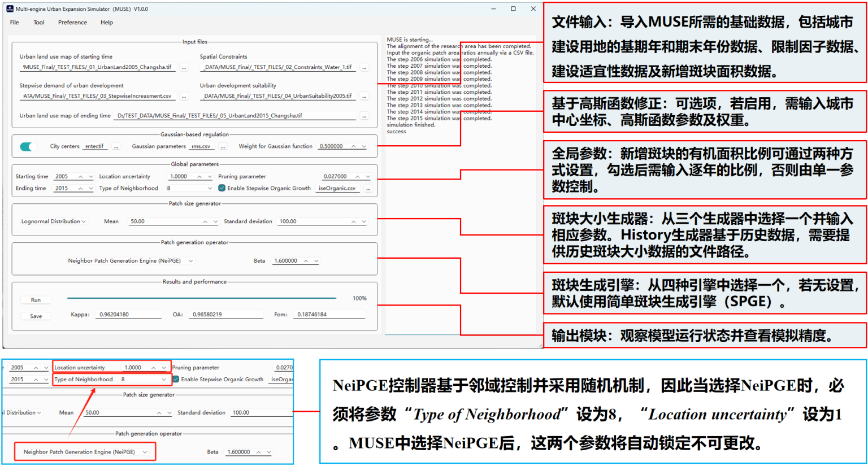Screen dimensions: 868x466
Task: Browse for starting time urban land use map
Action: (x=184, y=68)
